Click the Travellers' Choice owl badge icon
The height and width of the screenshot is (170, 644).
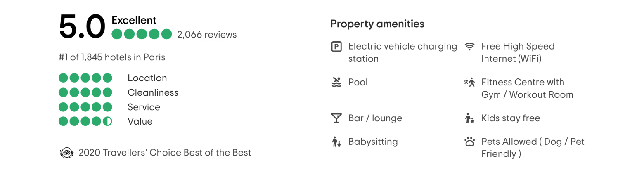(66, 153)
